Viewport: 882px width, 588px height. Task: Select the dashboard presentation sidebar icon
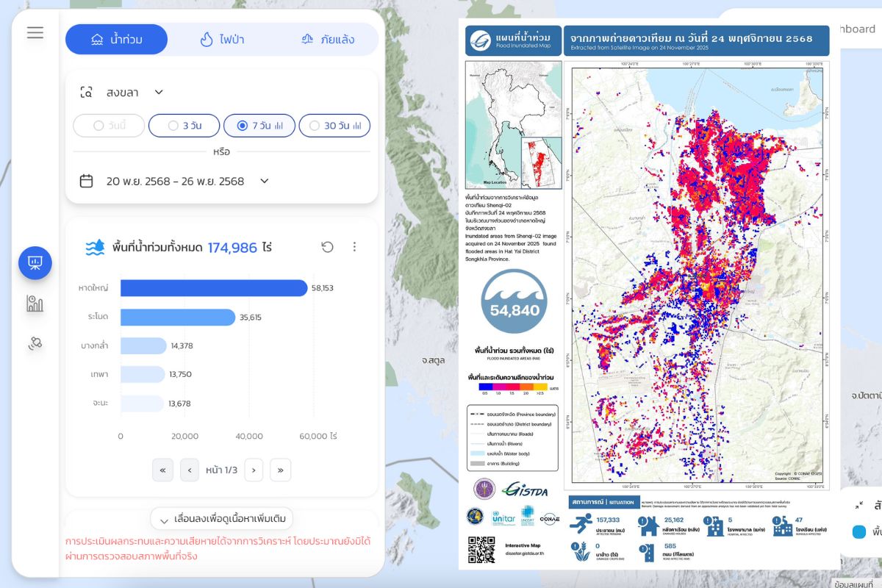(35, 263)
